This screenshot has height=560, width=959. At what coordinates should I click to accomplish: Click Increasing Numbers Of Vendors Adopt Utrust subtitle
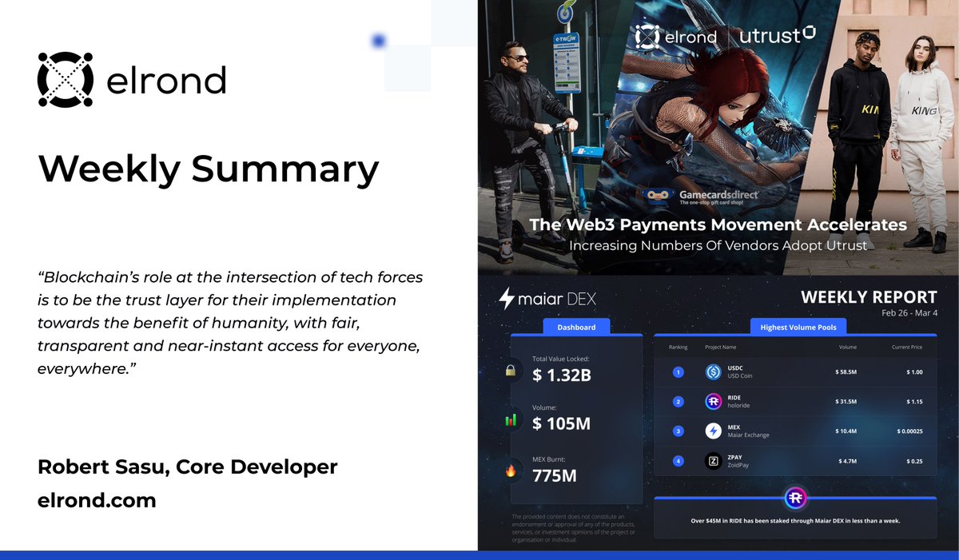[718, 245]
